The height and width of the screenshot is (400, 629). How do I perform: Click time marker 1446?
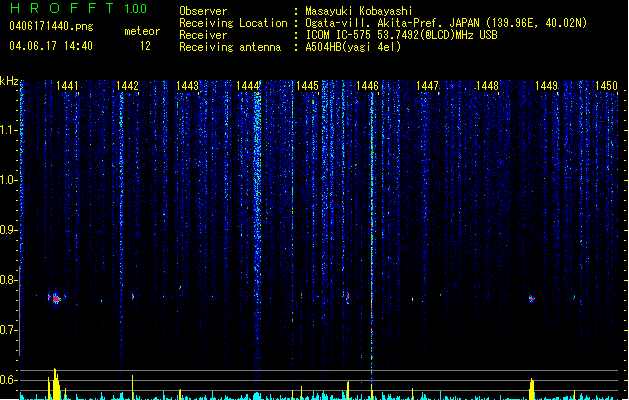pyautogui.click(x=367, y=86)
